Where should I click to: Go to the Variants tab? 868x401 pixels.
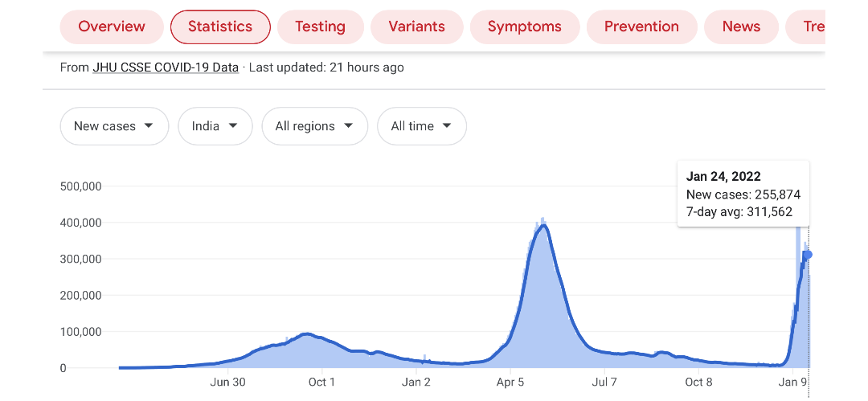[416, 27]
